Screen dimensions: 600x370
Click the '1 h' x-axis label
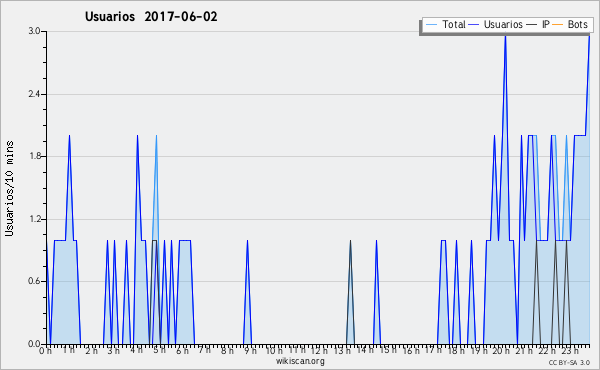[x=68, y=350]
